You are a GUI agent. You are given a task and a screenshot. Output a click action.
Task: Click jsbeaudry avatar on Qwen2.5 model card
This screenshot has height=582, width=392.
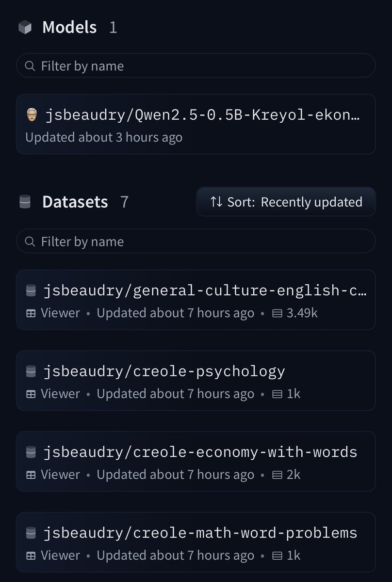point(31,115)
